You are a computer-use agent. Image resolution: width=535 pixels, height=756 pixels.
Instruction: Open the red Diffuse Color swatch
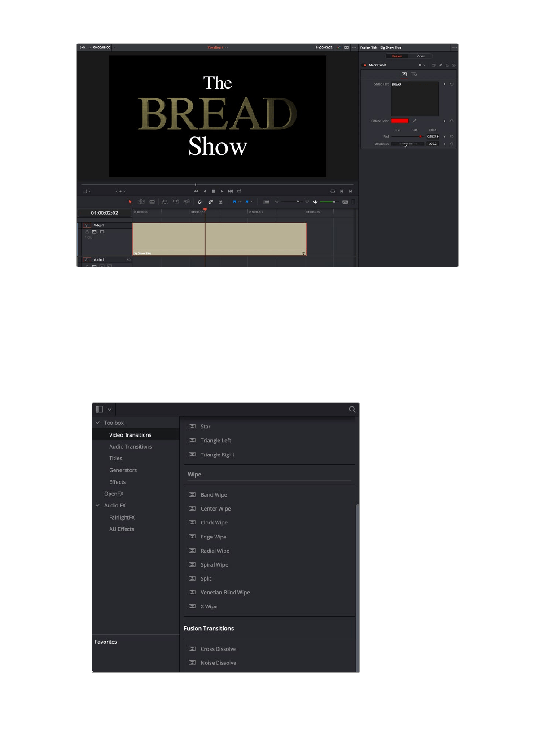(400, 121)
